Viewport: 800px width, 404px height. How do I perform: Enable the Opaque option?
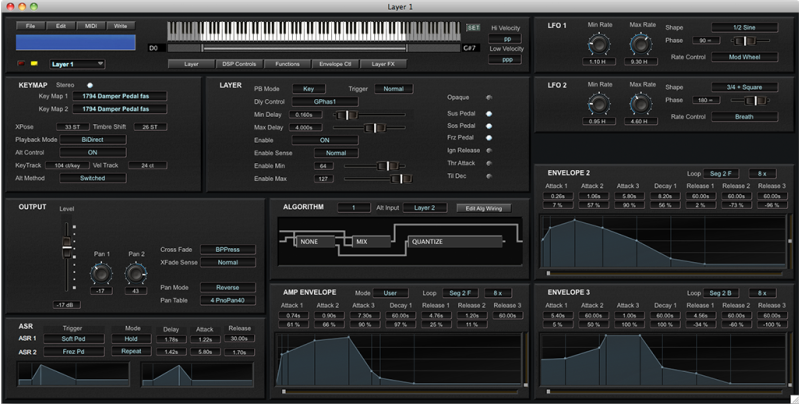tap(489, 98)
